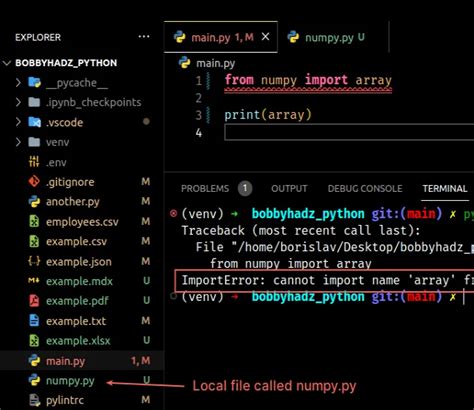Click example.xlsx spreadsheet icon
This screenshot has width=474, height=410.
click(x=34, y=340)
